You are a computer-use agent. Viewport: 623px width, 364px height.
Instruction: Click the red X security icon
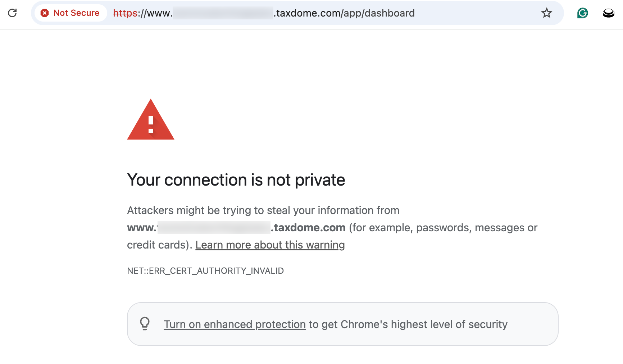(45, 13)
